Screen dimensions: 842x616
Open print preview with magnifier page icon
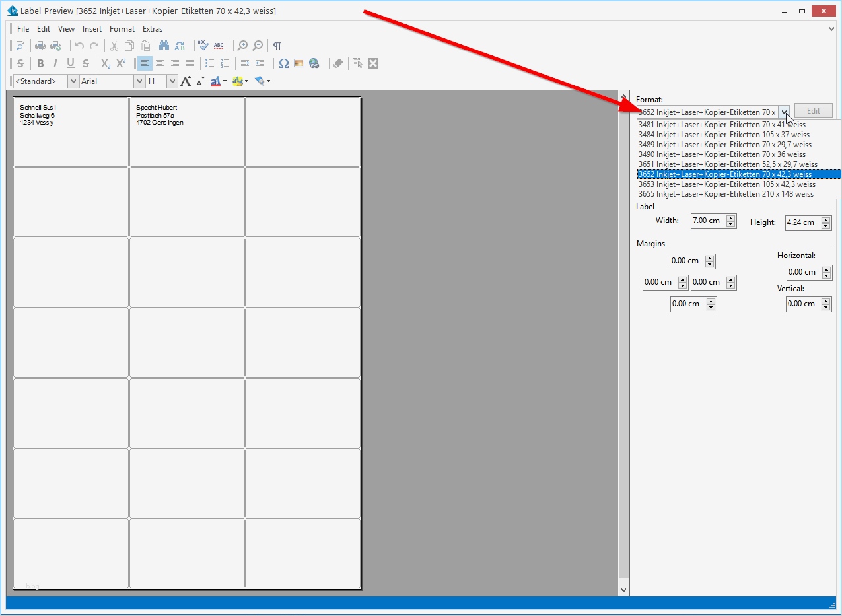tap(20, 46)
